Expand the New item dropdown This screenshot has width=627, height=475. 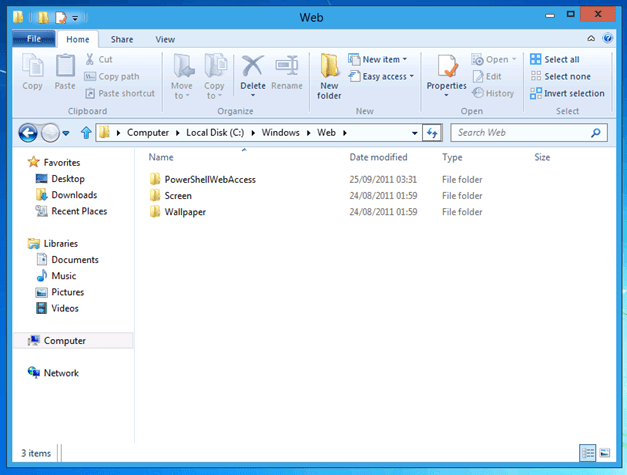(384, 60)
